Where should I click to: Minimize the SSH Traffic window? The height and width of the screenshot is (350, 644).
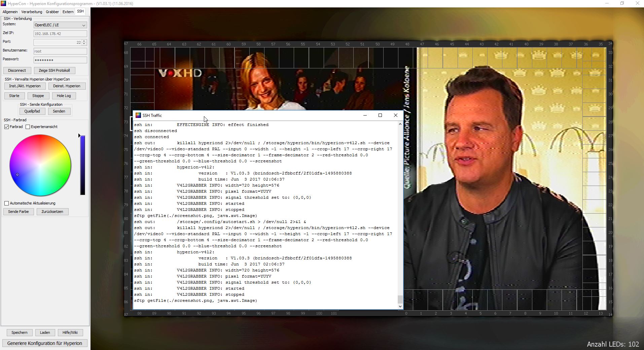365,115
